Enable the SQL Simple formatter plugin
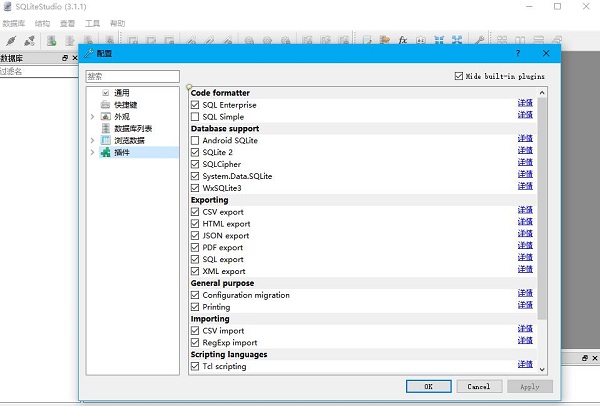Screen dimensions: 600x406 (195, 117)
